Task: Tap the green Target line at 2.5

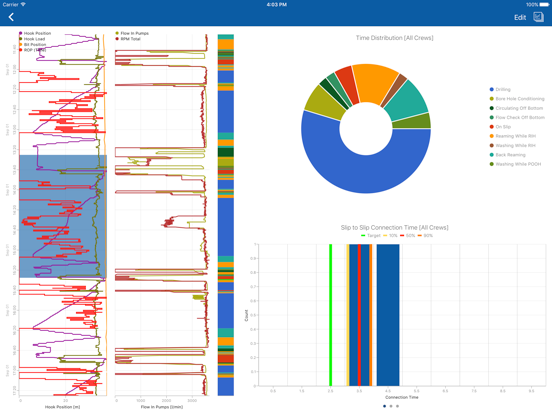Action: tap(331, 315)
